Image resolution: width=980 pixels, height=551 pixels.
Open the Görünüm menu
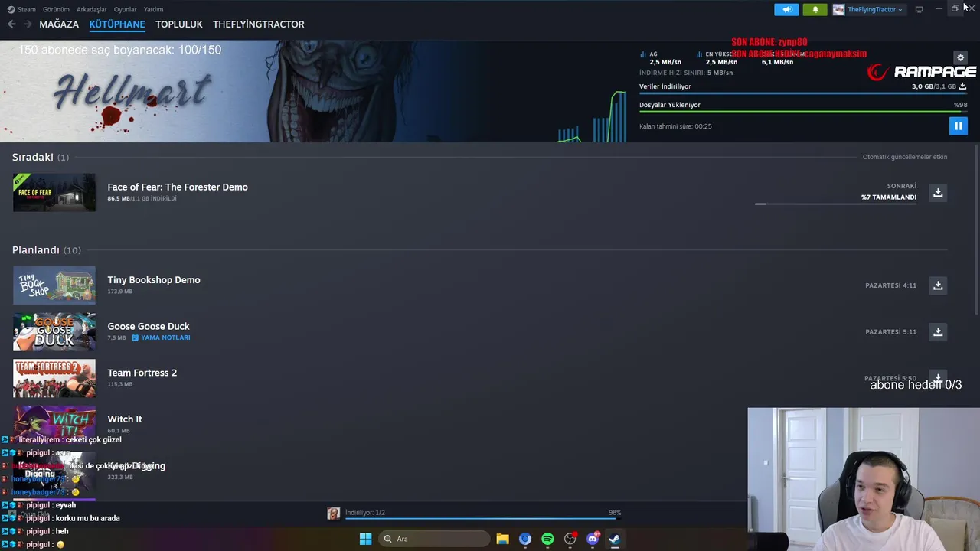(56, 9)
